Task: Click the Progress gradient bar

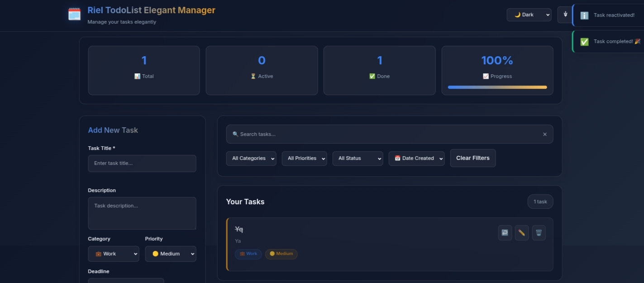Action: point(497,87)
